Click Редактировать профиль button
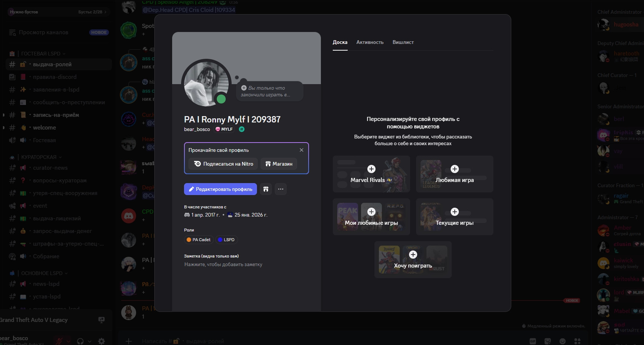 [220, 189]
